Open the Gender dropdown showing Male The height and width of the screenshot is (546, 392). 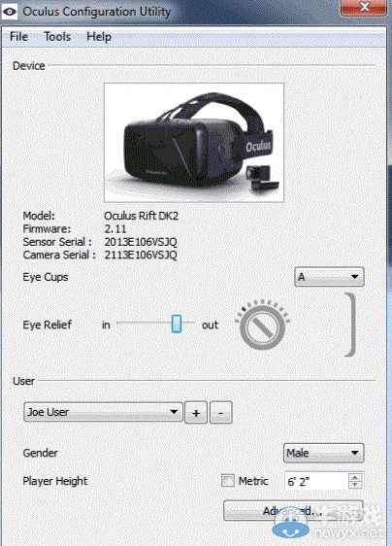323,453
